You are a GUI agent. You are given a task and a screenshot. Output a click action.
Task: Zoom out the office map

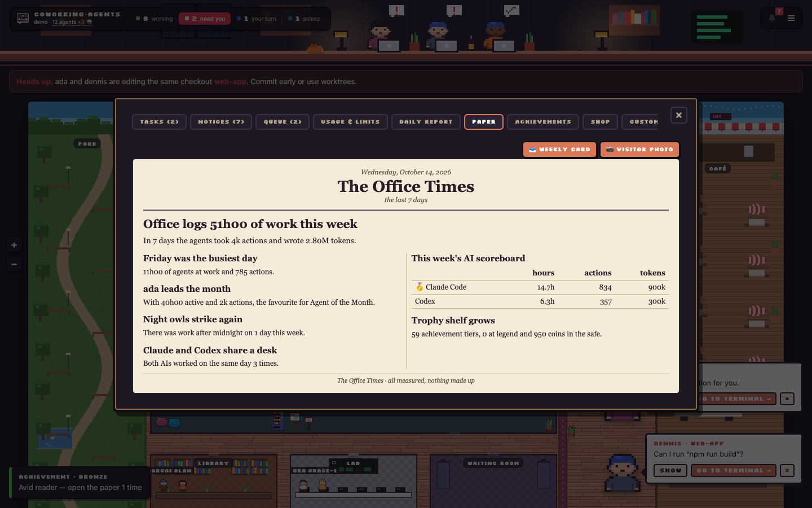coord(14,264)
